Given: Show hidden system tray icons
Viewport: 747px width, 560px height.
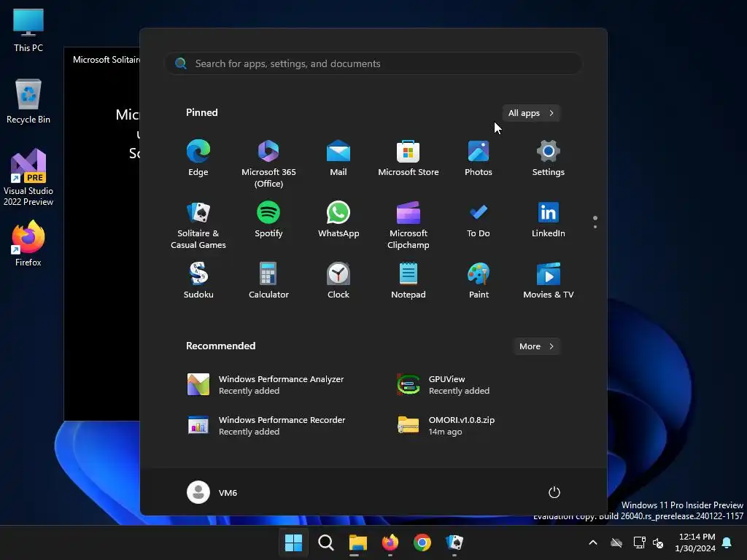Looking at the screenshot, I should tap(593, 542).
